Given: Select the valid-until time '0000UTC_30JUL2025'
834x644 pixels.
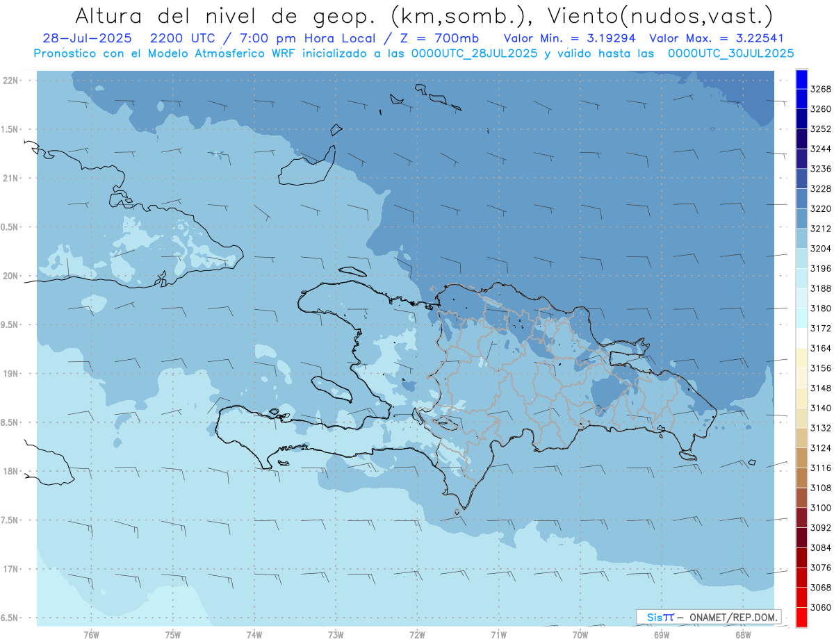Looking at the screenshot, I should pos(731,53).
